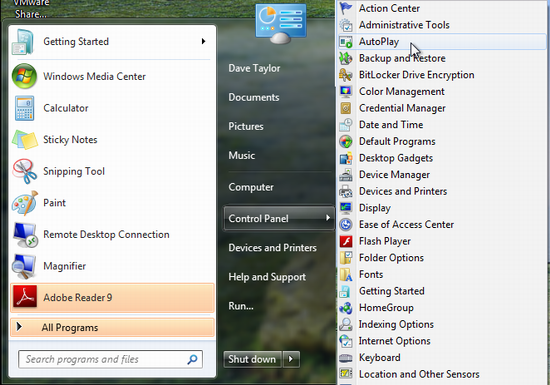550x385 pixels.
Task: Click the Folder Options icon
Action: click(346, 258)
